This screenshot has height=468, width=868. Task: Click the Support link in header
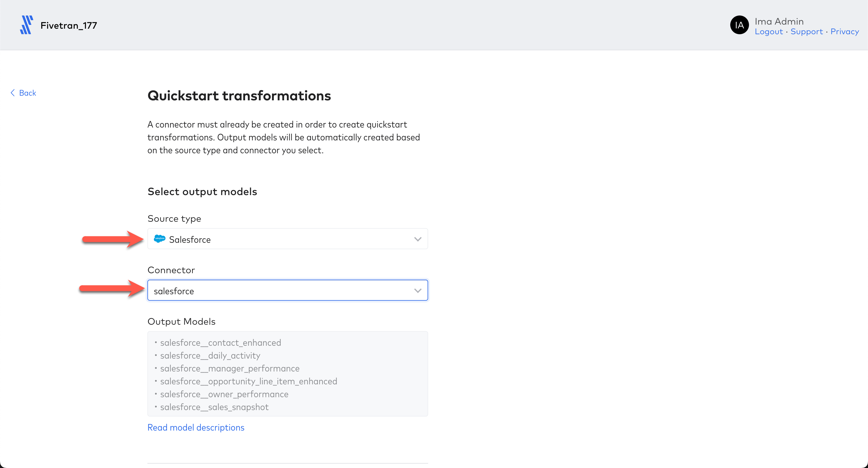[x=805, y=32]
